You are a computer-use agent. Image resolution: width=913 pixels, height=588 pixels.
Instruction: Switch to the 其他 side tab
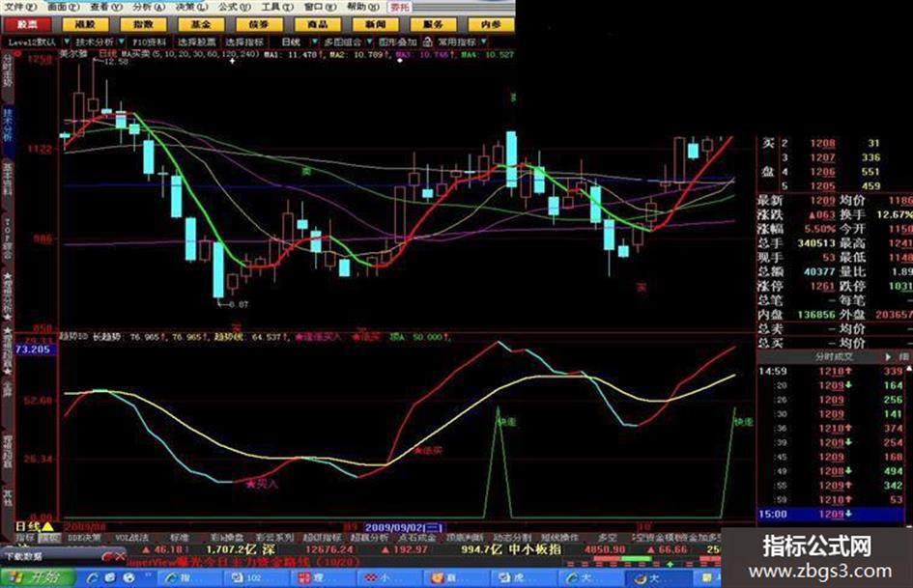pyautogui.click(x=7, y=496)
